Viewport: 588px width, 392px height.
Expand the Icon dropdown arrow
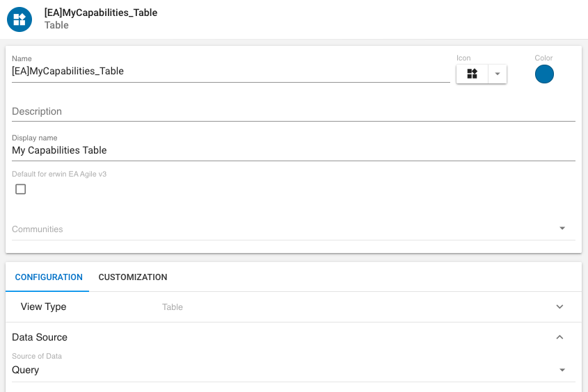(x=498, y=74)
